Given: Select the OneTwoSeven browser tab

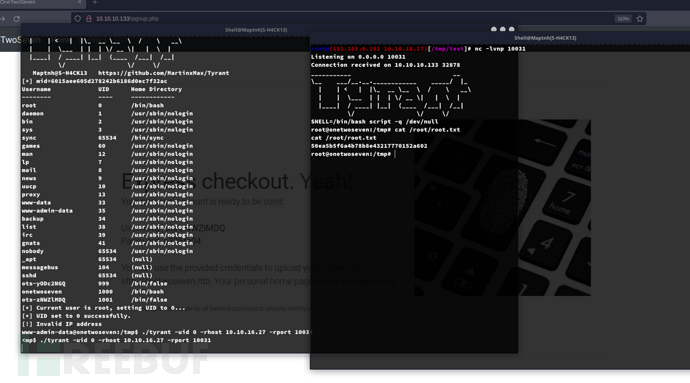Looking at the screenshot, I should coord(42,3).
